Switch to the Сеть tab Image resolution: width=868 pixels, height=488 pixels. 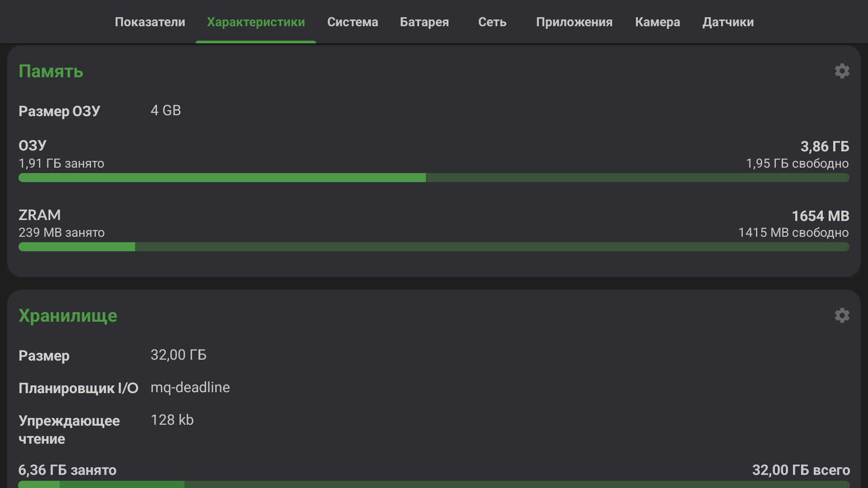pyautogui.click(x=492, y=22)
